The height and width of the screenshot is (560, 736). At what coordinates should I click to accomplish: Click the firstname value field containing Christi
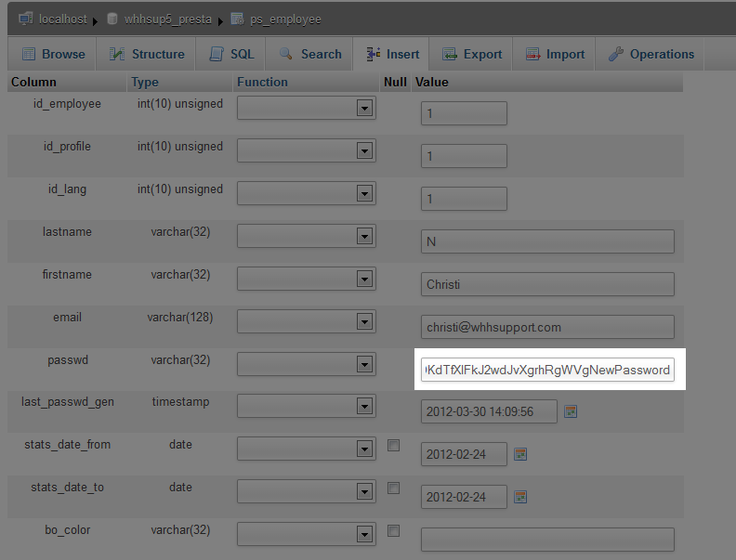546,284
